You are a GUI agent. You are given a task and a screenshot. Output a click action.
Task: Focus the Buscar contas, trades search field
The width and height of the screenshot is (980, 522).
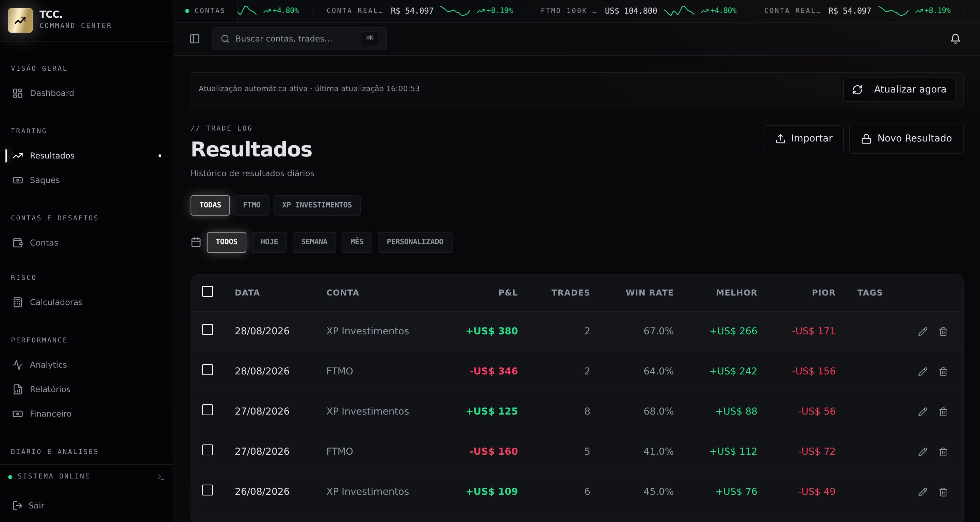(299, 39)
